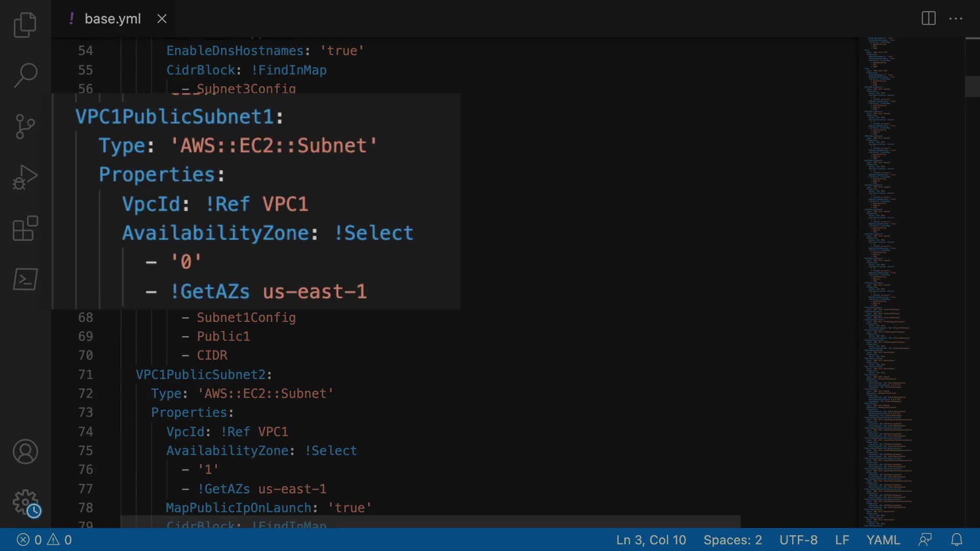
Task: Select the base.yml editor tab
Action: [112, 19]
